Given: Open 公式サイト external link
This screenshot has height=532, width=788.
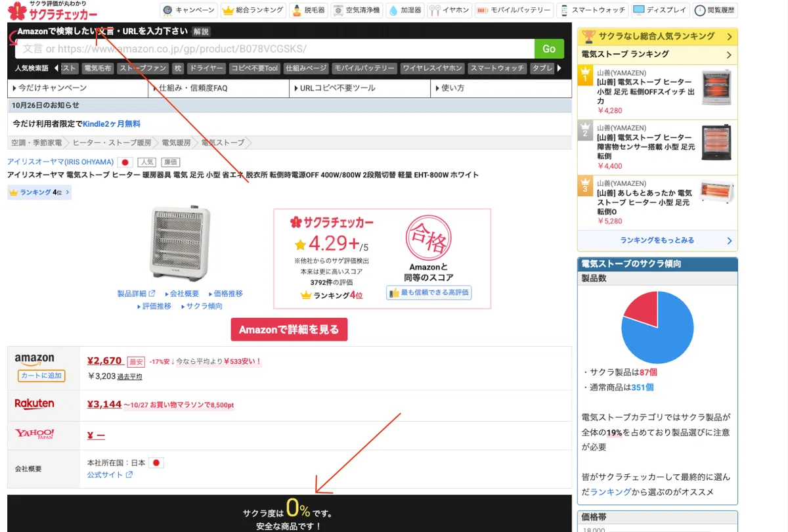Looking at the screenshot, I should point(110,474).
